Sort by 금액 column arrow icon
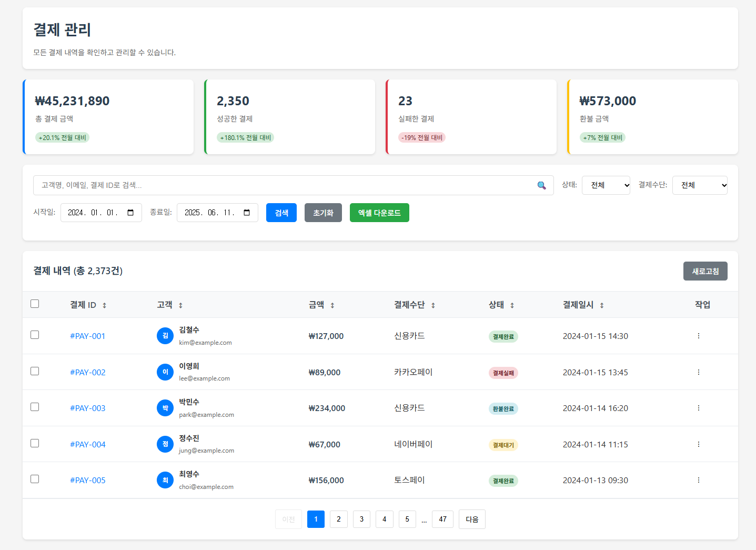Viewport: 756px width, 550px height. click(332, 305)
